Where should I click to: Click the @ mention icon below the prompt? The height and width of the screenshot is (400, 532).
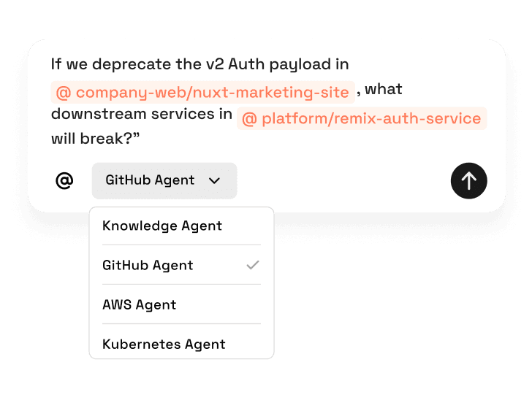pyautogui.click(x=64, y=180)
